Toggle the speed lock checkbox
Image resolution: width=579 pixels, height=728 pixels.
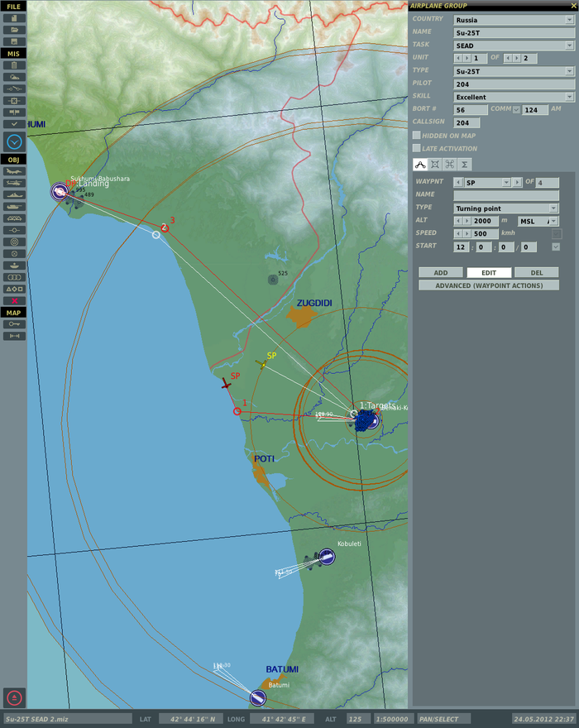(556, 233)
